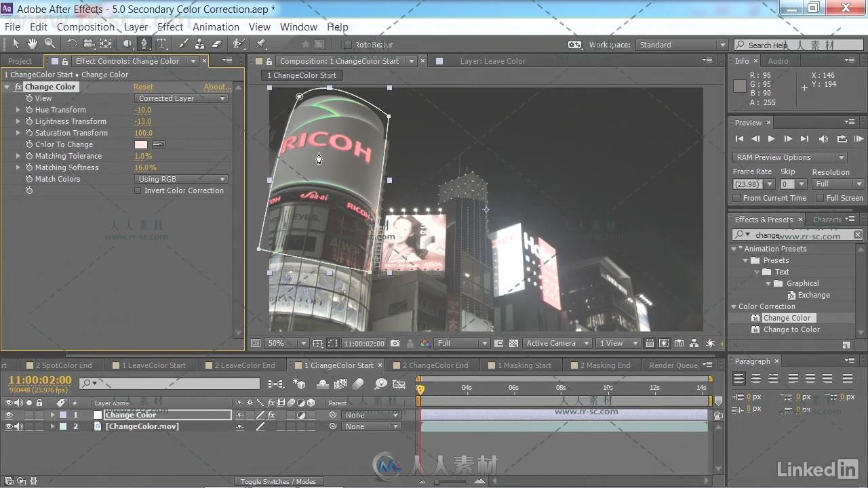Select the Unified Camera tool
The height and width of the screenshot is (488, 868).
click(89, 44)
